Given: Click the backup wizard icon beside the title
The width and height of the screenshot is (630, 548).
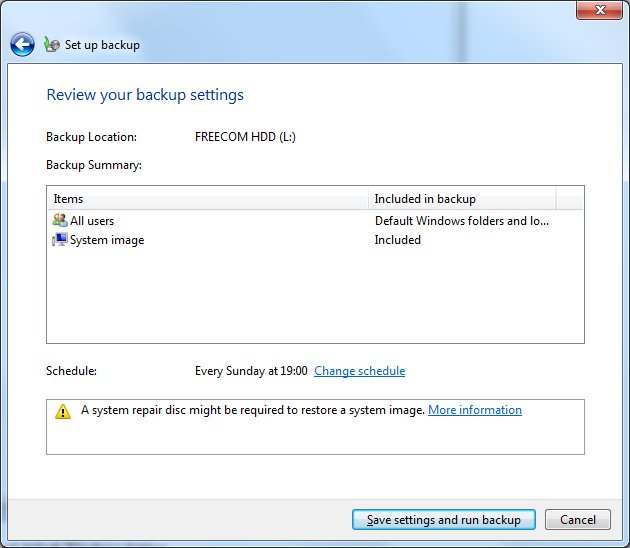Looking at the screenshot, I should click(52, 45).
